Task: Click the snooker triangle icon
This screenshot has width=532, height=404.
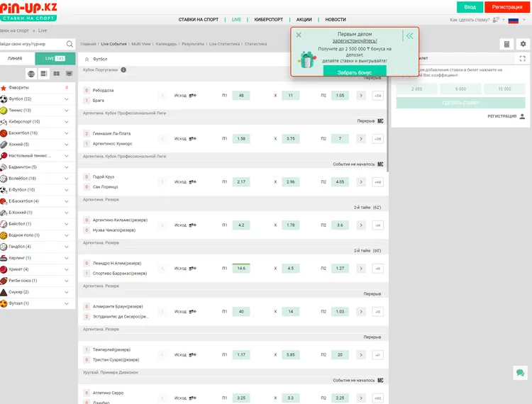Action: click(4, 292)
